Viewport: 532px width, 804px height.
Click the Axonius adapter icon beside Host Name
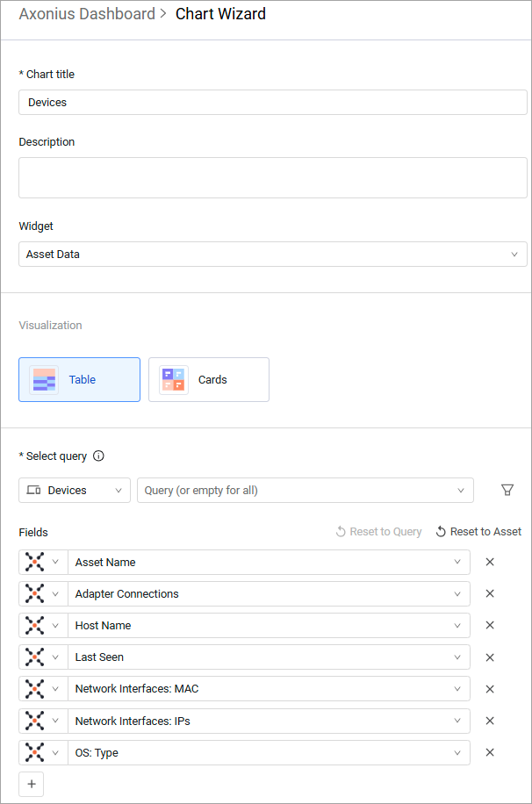click(34, 626)
